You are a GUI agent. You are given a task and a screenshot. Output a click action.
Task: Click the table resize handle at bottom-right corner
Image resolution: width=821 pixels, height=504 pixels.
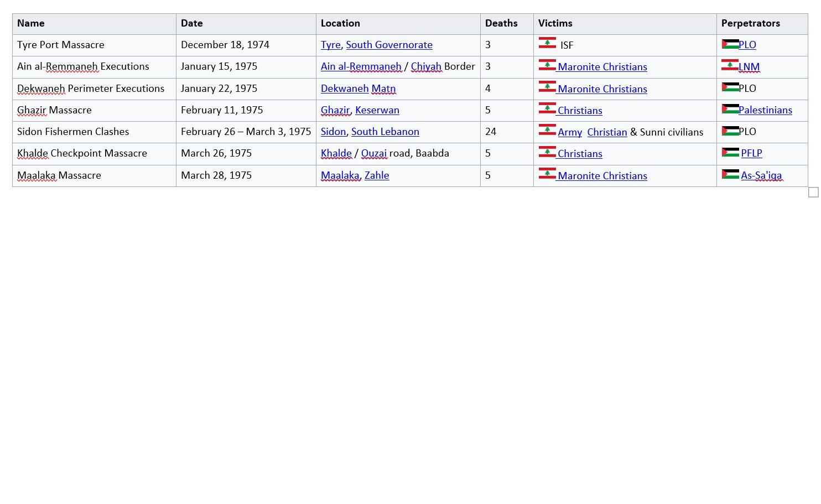(x=813, y=192)
